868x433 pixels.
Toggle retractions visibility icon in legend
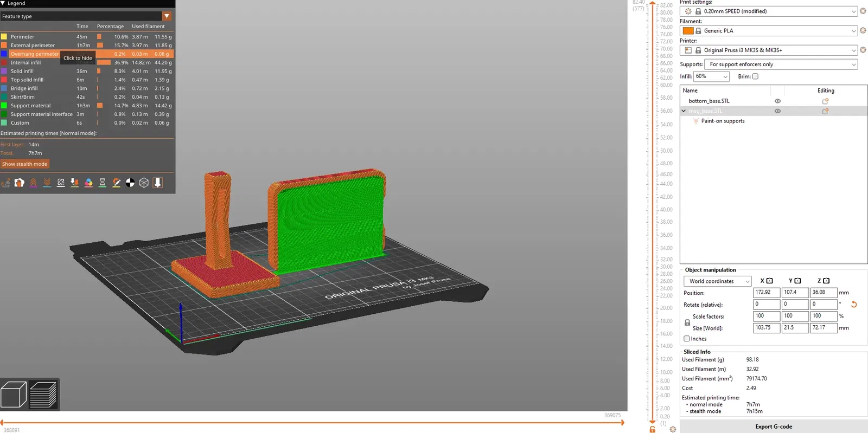click(33, 183)
